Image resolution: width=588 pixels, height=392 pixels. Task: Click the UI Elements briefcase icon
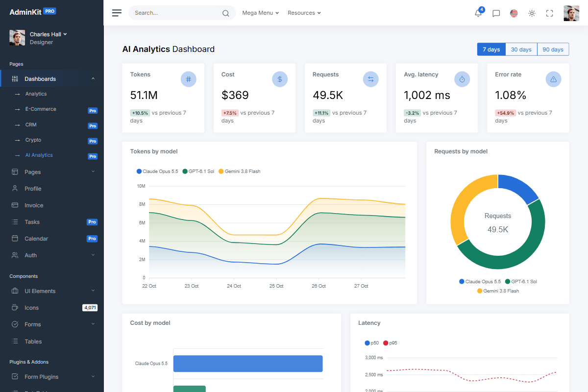point(15,291)
